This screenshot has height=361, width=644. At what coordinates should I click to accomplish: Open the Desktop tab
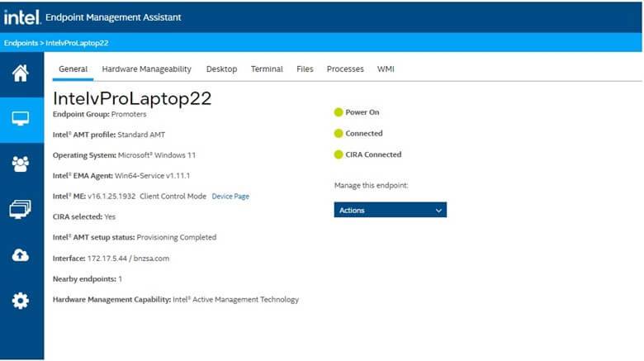[221, 69]
